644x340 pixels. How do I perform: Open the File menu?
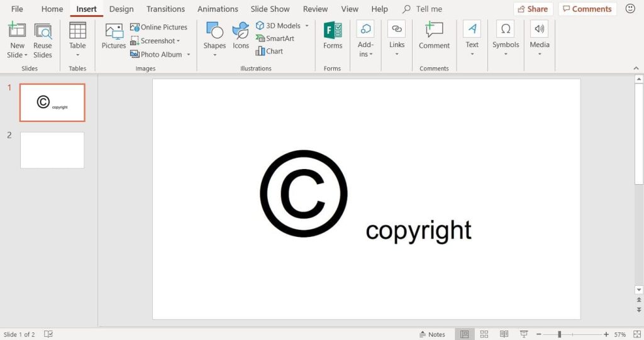17,9
